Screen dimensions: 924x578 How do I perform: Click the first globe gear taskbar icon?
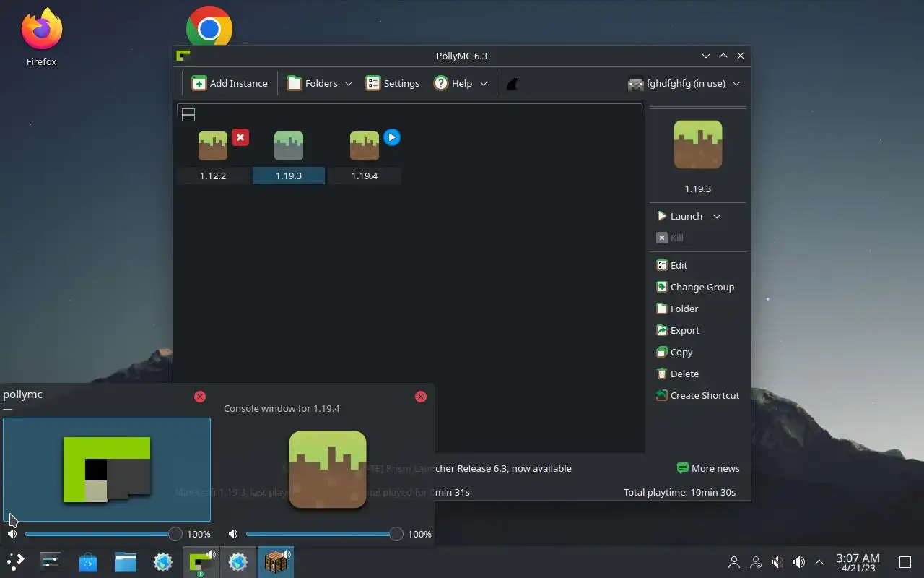pos(163,561)
